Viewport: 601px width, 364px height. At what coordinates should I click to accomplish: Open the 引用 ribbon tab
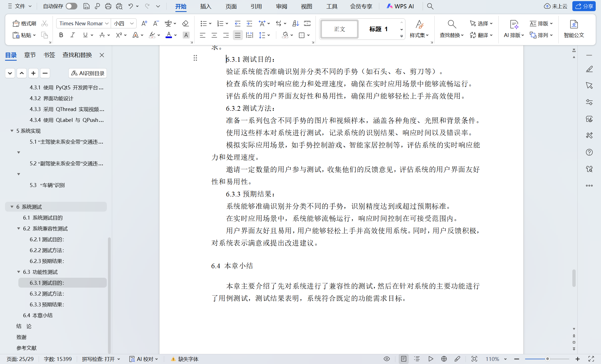pyautogui.click(x=256, y=6)
